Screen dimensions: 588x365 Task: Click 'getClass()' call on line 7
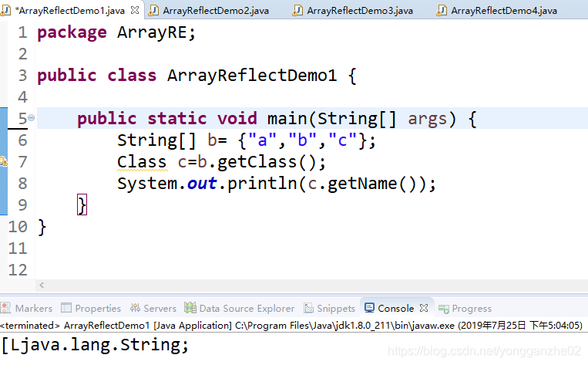267,162
